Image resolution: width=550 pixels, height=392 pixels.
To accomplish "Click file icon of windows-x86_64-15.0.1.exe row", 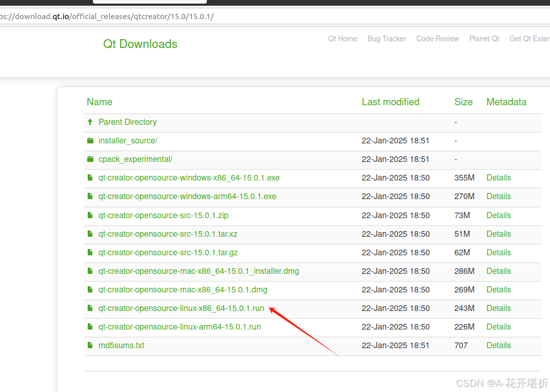I will (x=90, y=177).
